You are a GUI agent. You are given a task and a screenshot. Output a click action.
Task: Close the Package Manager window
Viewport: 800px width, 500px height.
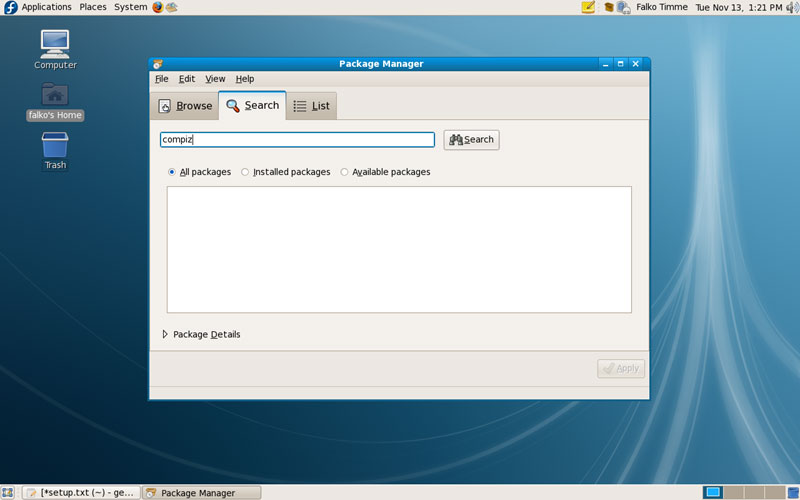coord(636,64)
